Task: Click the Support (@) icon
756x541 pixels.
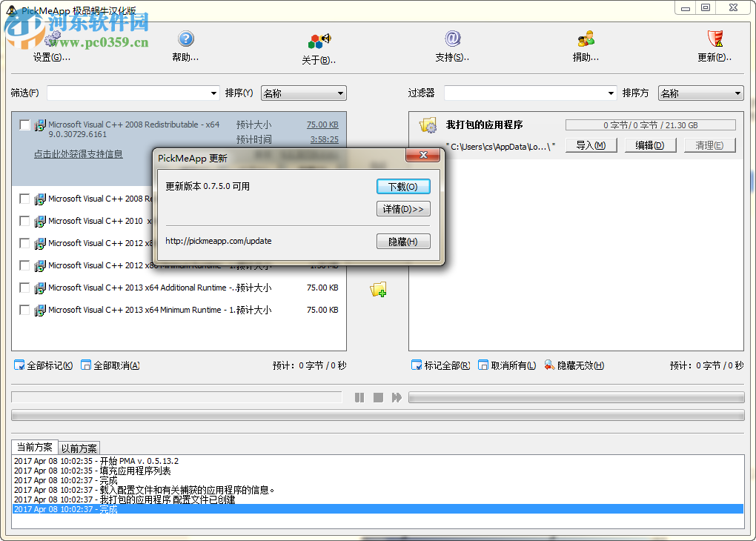Action: (452, 37)
